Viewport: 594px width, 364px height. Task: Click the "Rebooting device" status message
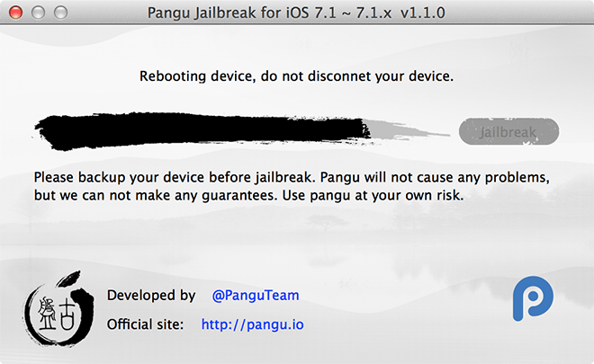point(296,76)
